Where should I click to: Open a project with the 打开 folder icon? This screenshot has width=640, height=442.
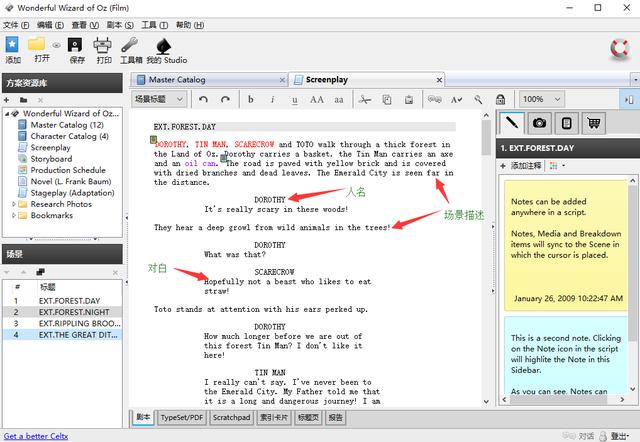point(36,44)
